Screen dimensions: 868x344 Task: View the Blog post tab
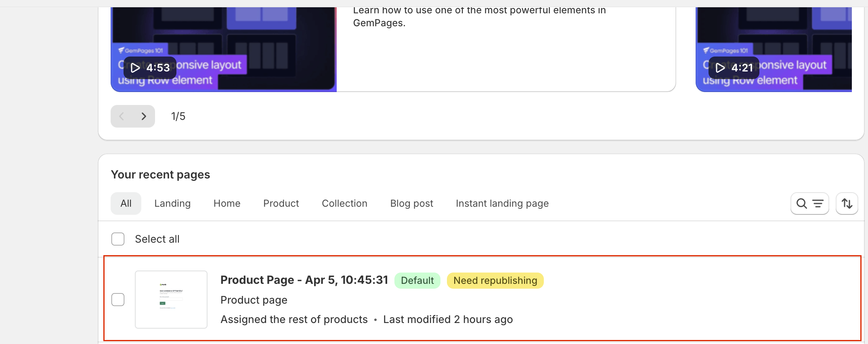pyautogui.click(x=411, y=203)
